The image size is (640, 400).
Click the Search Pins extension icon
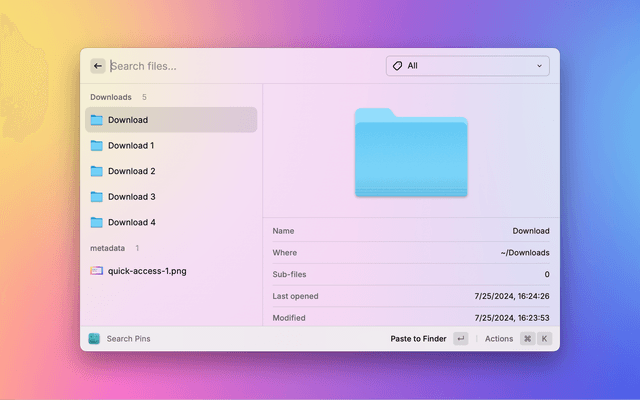coord(94,339)
